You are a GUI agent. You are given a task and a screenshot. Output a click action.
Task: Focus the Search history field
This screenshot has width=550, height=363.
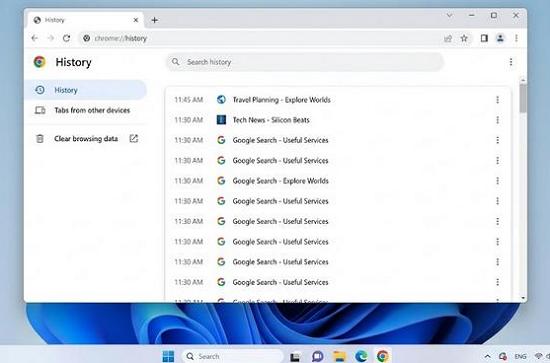pos(305,62)
